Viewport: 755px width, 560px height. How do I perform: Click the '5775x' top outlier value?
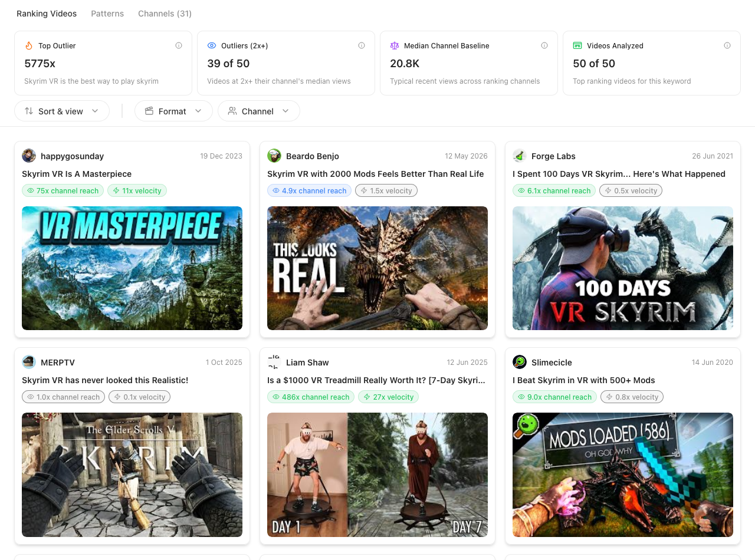click(x=40, y=64)
